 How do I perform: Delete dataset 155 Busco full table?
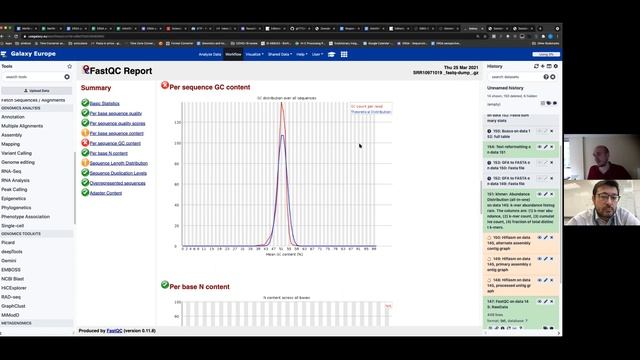552,131
